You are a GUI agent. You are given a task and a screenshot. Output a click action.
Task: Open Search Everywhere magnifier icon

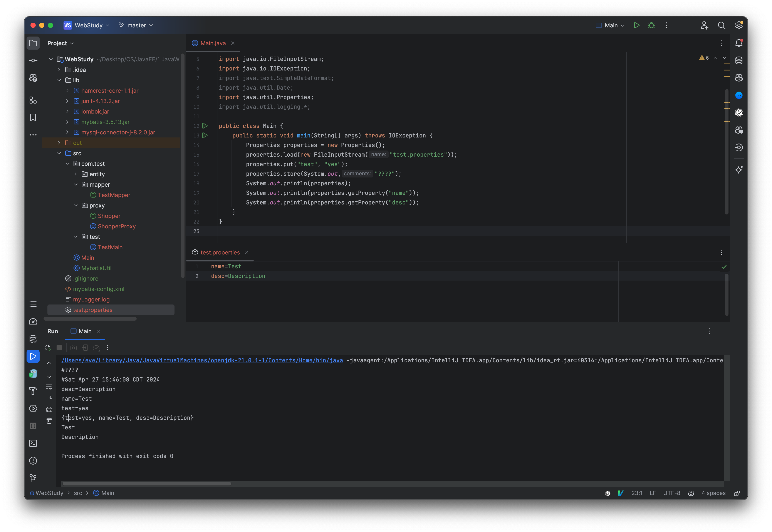tap(721, 25)
